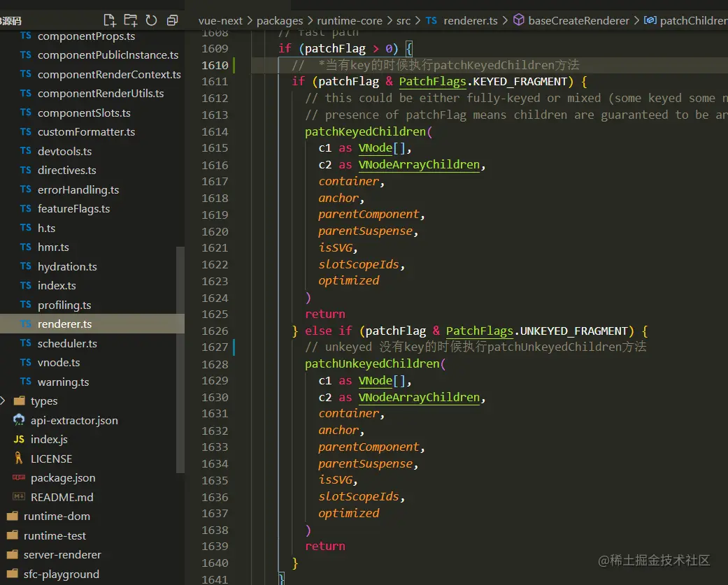Open featureFlags.ts file
Viewport: 728px width, 585px height.
(74, 209)
